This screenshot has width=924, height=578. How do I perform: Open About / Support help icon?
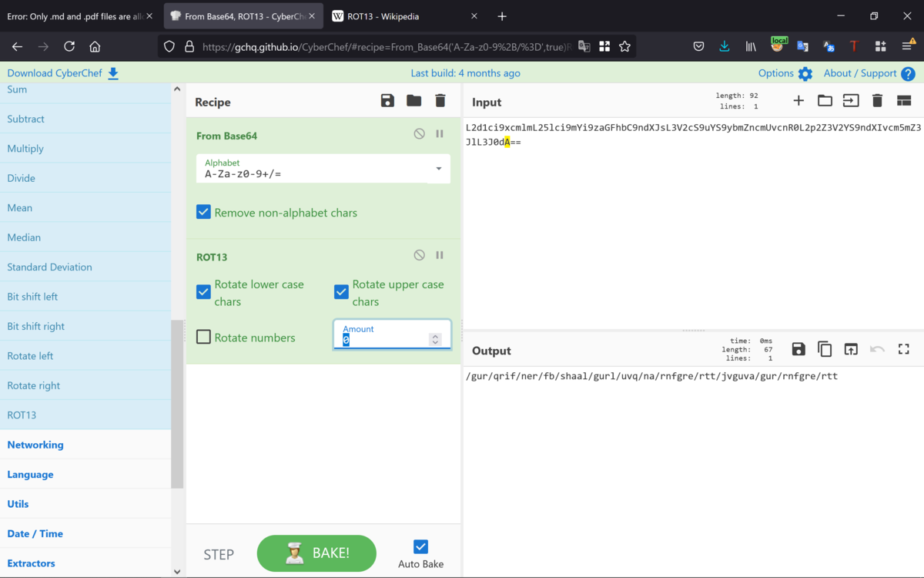coord(908,74)
